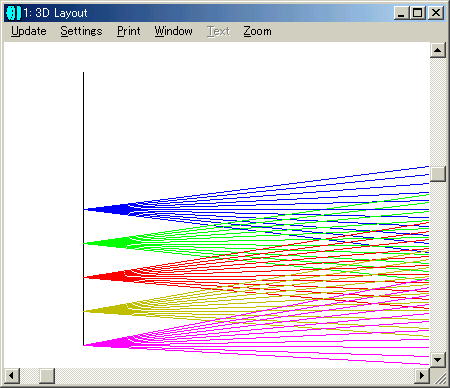Click the horizontal scrollbar left arrow
This screenshot has width=450, height=388.
(x=12, y=376)
